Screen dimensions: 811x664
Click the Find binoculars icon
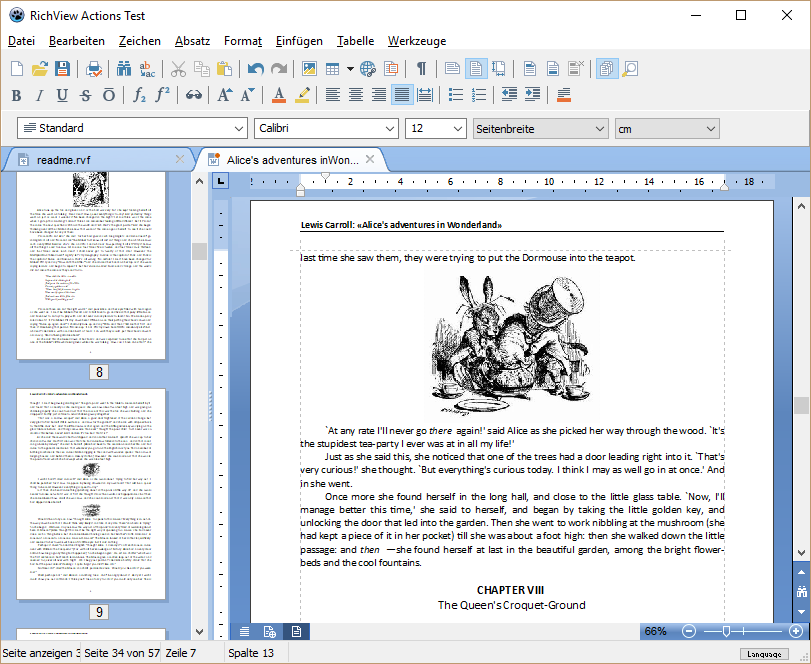tap(125, 69)
